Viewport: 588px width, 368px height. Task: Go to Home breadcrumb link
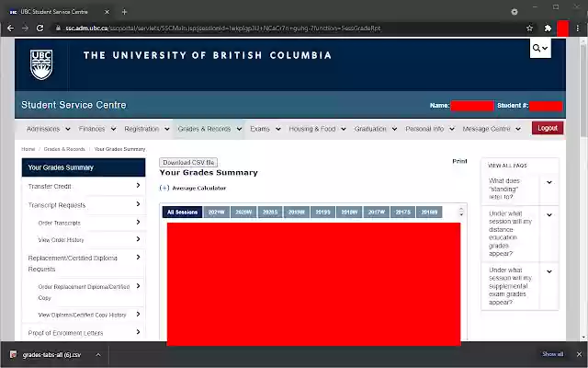pos(28,149)
